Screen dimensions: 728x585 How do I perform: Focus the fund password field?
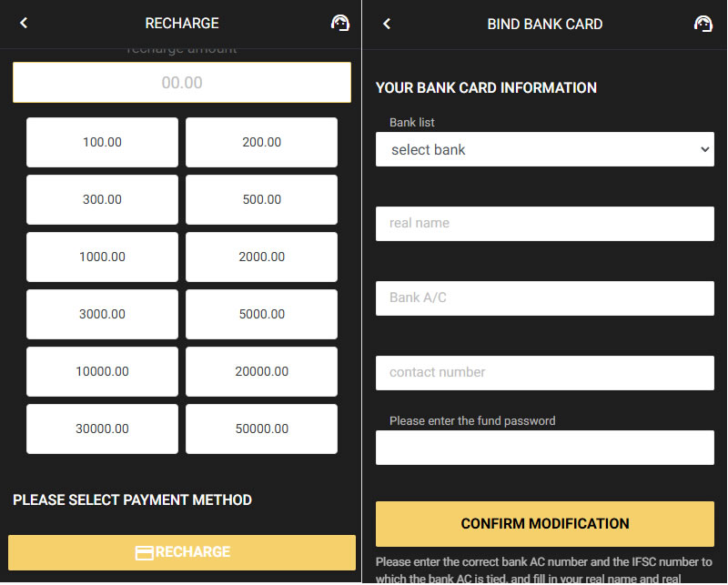coord(544,448)
